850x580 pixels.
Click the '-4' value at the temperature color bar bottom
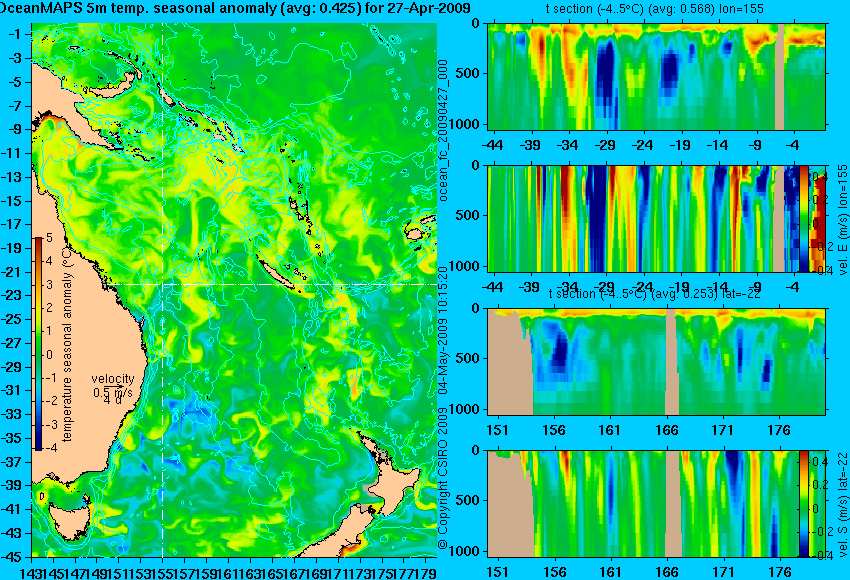pyautogui.click(x=51, y=448)
